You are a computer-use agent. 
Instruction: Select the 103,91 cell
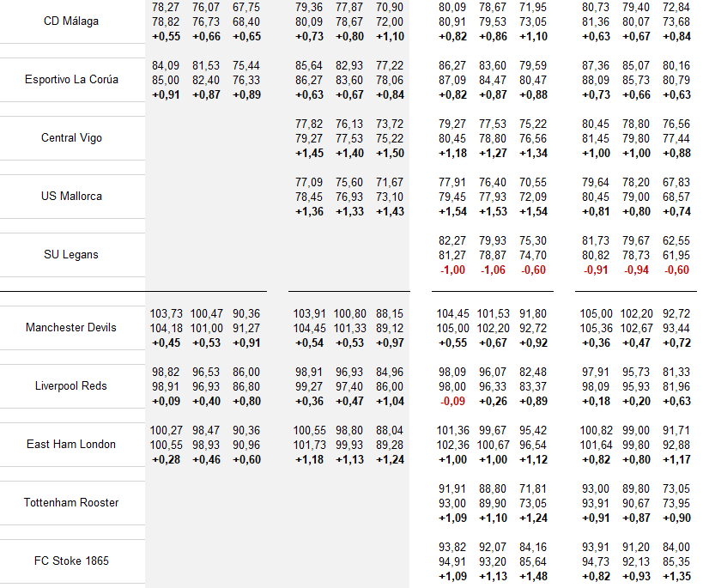coord(309,314)
